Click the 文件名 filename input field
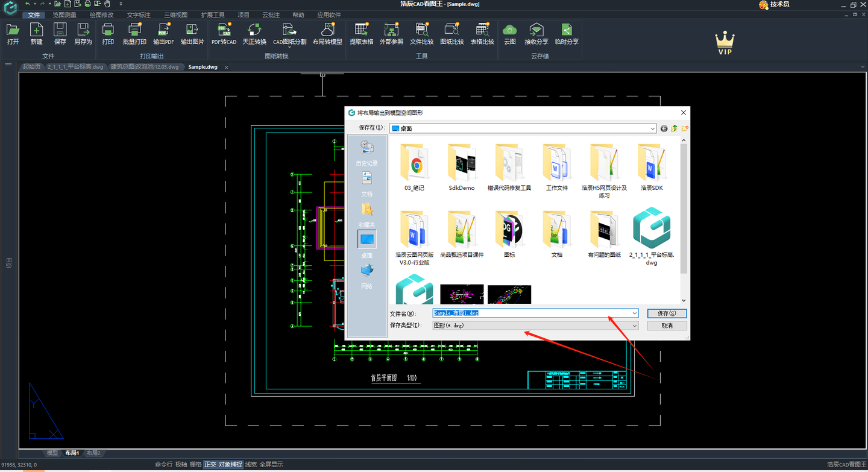Image resolution: width=868 pixels, height=472 pixels. pos(532,313)
